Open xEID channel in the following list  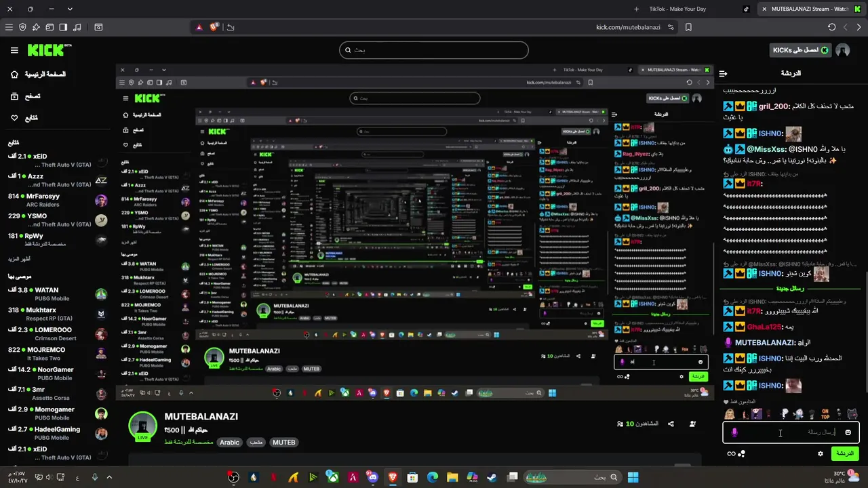pyautogui.click(x=58, y=161)
